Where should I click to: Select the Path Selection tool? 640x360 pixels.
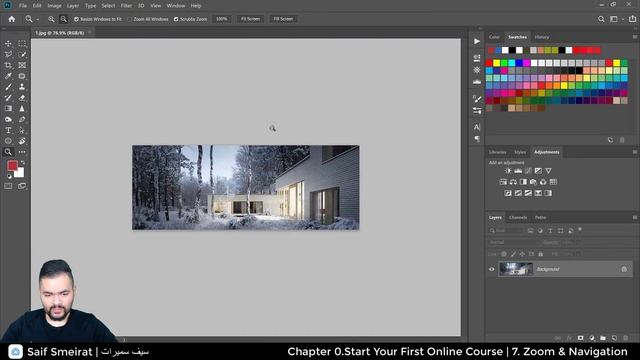22,130
